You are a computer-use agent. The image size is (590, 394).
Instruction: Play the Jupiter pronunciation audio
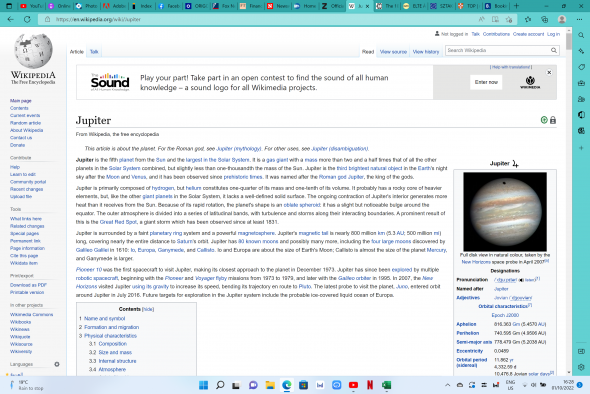click(521, 280)
